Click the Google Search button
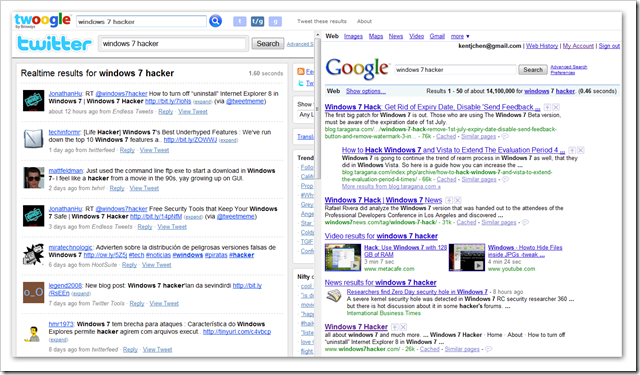The height and width of the screenshot is (375, 640). pos(533,70)
